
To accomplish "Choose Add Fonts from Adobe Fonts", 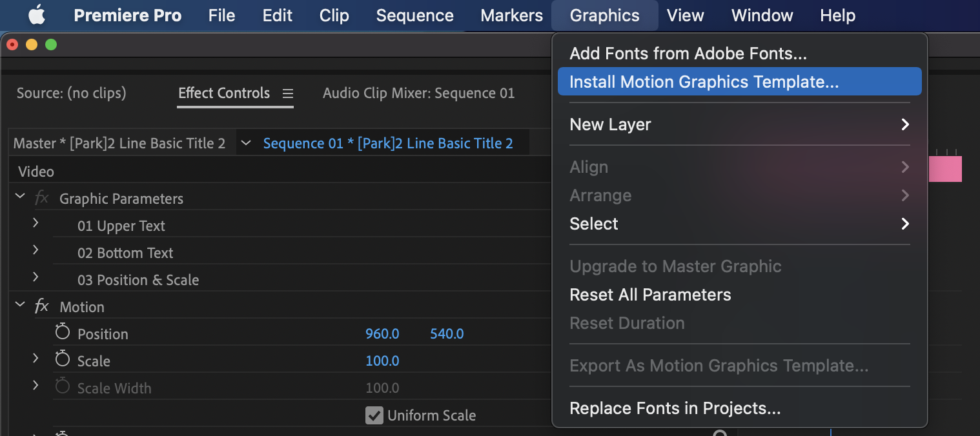I will tap(740, 54).
